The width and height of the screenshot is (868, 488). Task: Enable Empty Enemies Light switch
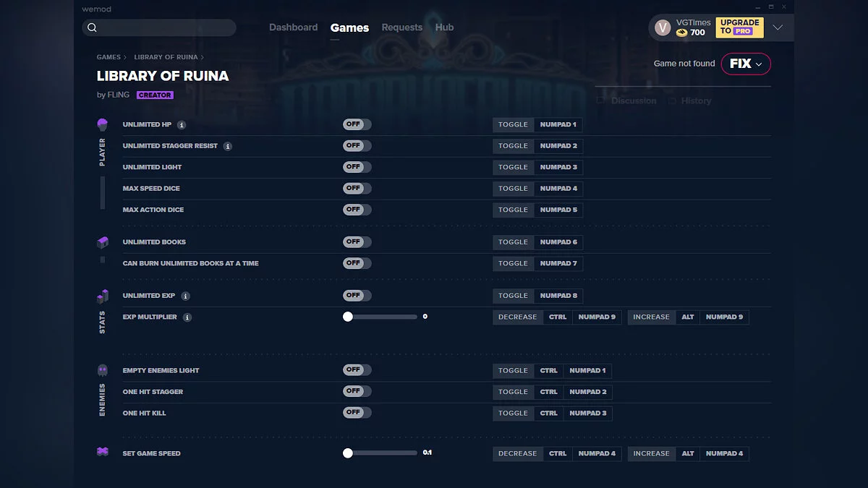click(357, 370)
